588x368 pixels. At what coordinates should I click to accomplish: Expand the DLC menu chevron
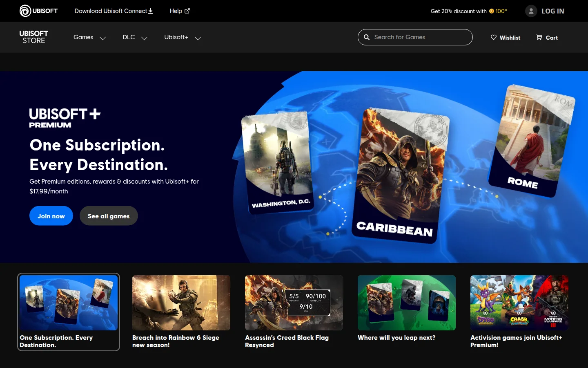click(144, 38)
